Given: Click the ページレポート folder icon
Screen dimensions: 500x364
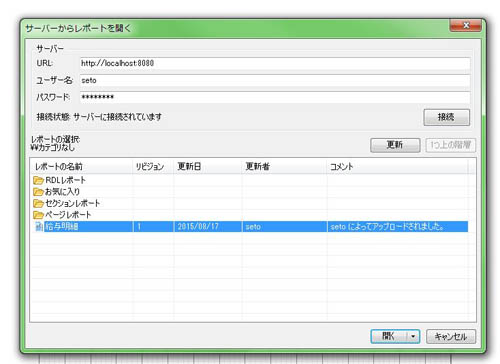Looking at the screenshot, I should [38, 215].
